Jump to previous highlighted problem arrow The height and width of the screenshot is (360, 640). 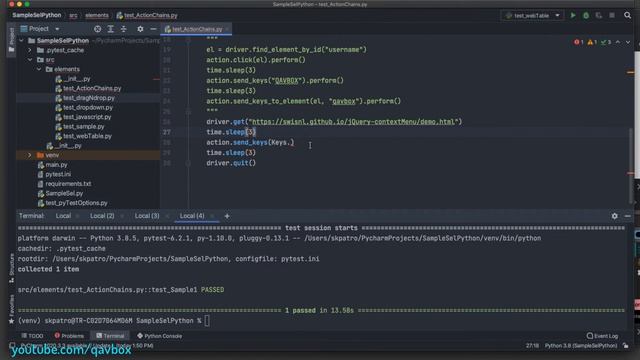(618, 42)
